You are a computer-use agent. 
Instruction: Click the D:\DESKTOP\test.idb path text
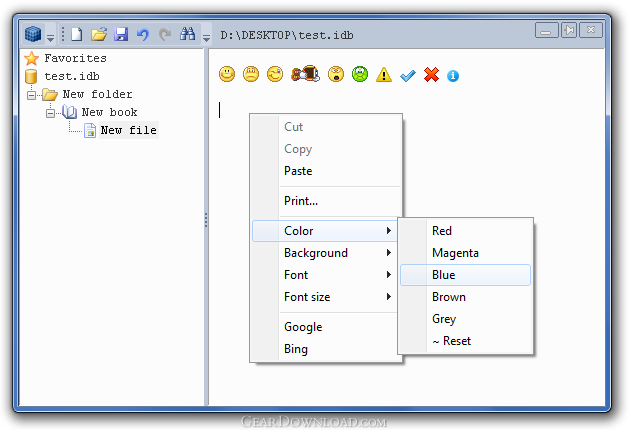pos(287,35)
